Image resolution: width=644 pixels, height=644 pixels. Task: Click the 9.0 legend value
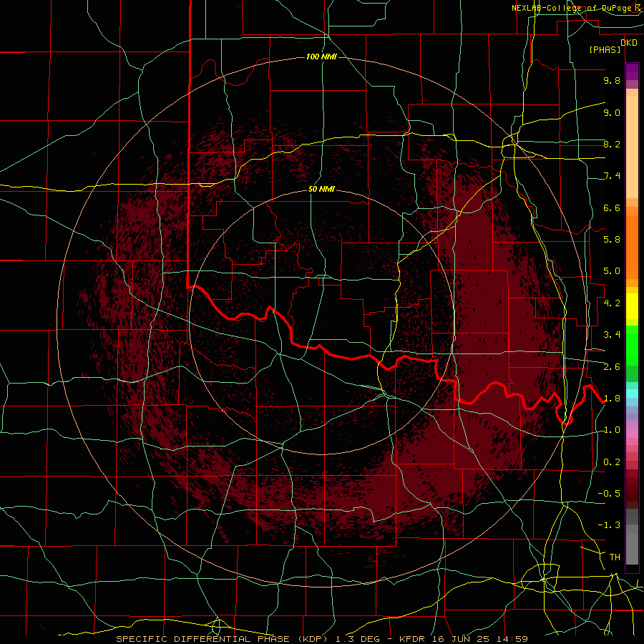pyautogui.click(x=612, y=112)
